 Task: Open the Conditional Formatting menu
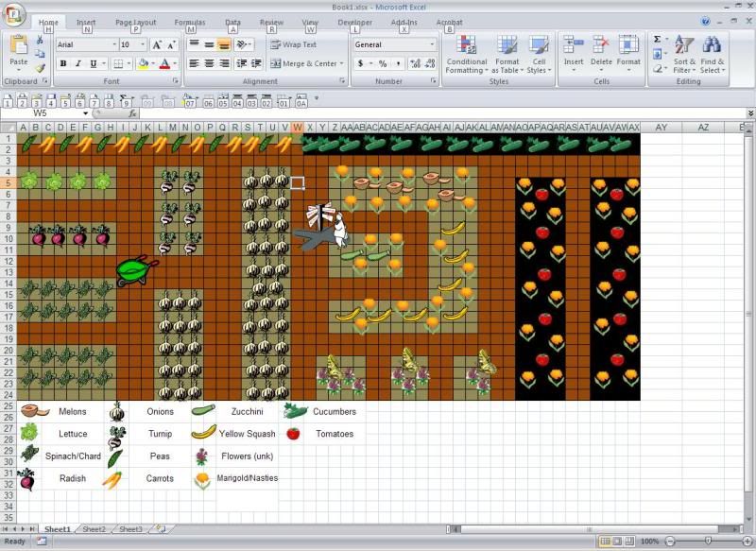[466, 54]
